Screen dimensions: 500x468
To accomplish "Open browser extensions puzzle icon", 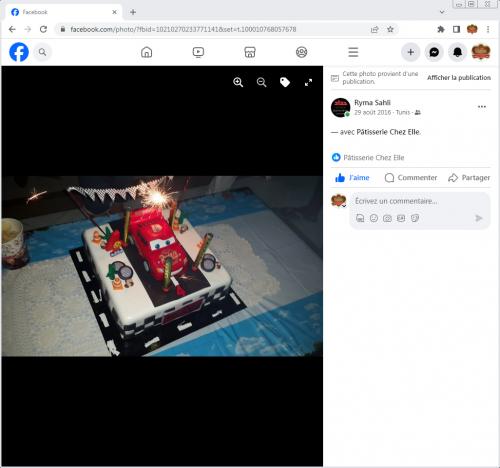I will [441, 29].
